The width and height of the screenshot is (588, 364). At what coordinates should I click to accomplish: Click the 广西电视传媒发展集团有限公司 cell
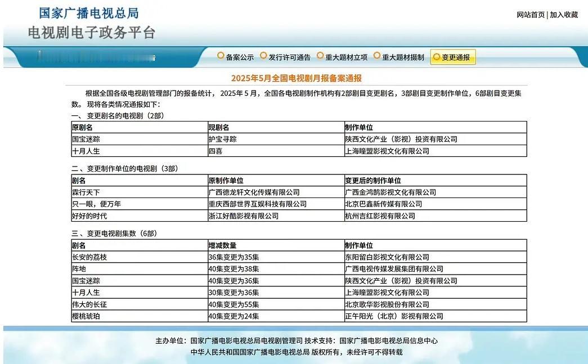[436, 269]
